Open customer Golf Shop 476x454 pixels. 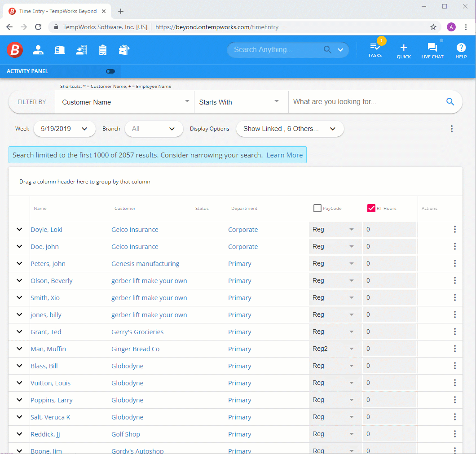(x=126, y=434)
